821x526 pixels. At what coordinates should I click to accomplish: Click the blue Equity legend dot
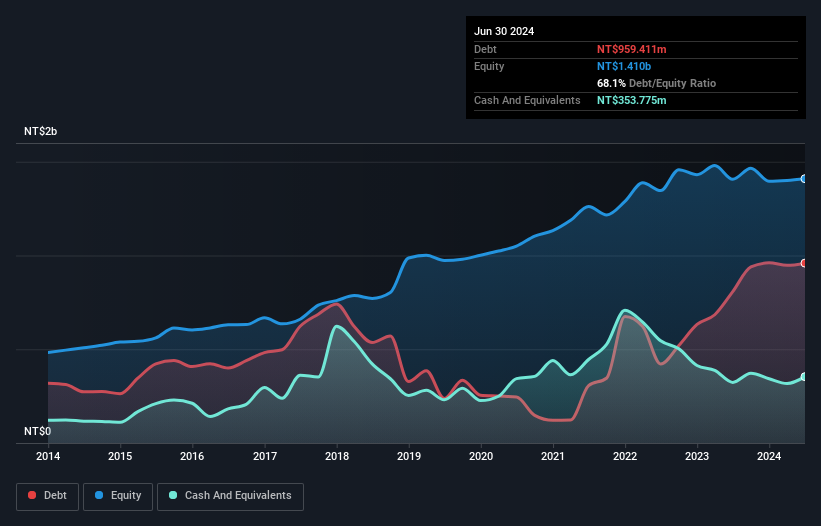pyautogui.click(x=99, y=495)
